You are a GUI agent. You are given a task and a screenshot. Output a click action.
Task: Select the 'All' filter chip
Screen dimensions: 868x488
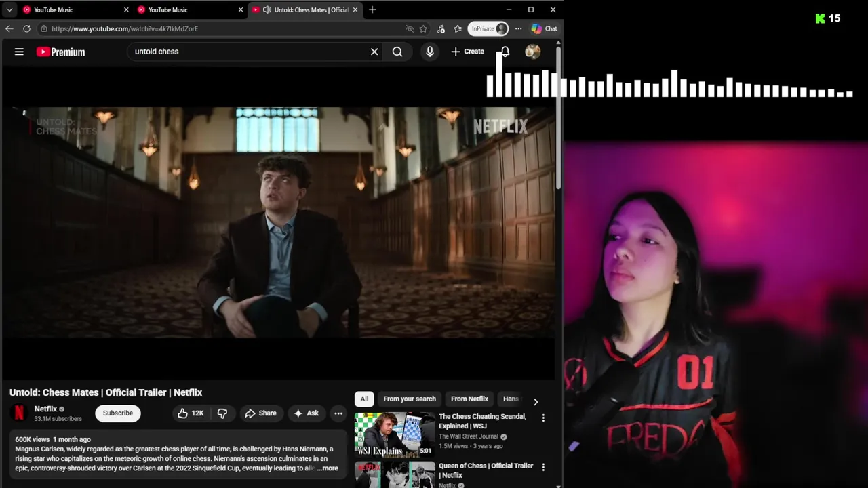tap(364, 399)
